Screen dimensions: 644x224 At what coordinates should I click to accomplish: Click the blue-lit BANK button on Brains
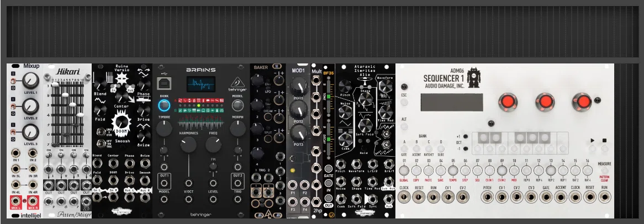click(164, 105)
